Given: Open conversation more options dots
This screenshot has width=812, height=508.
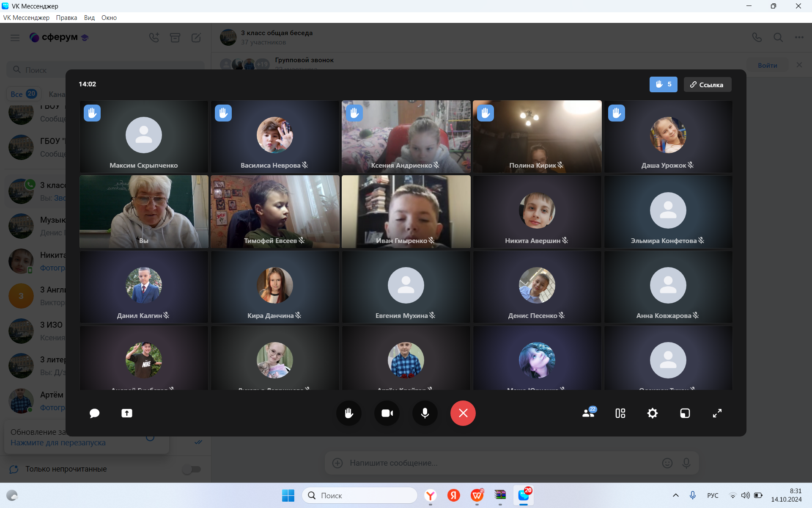Looking at the screenshot, I should click(x=799, y=38).
